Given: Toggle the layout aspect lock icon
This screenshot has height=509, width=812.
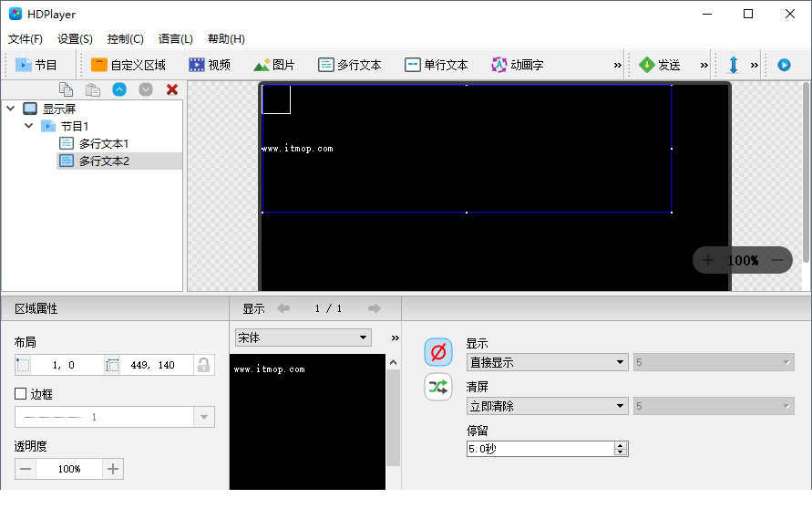Looking at the screenshot, I should tap(203, 365).
